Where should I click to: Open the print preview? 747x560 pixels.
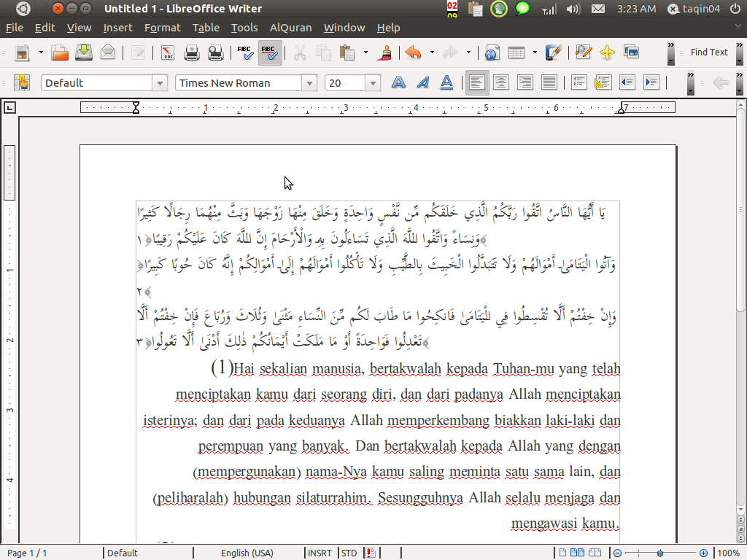[x=215, y=52]
